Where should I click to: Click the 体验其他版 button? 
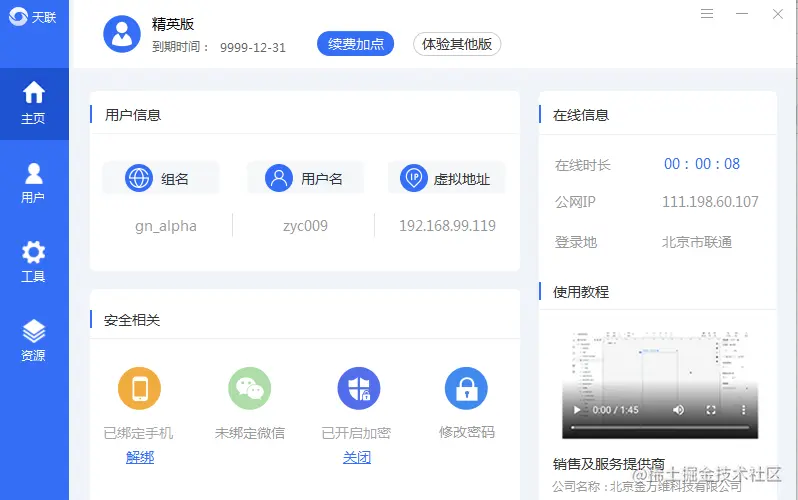457,44
